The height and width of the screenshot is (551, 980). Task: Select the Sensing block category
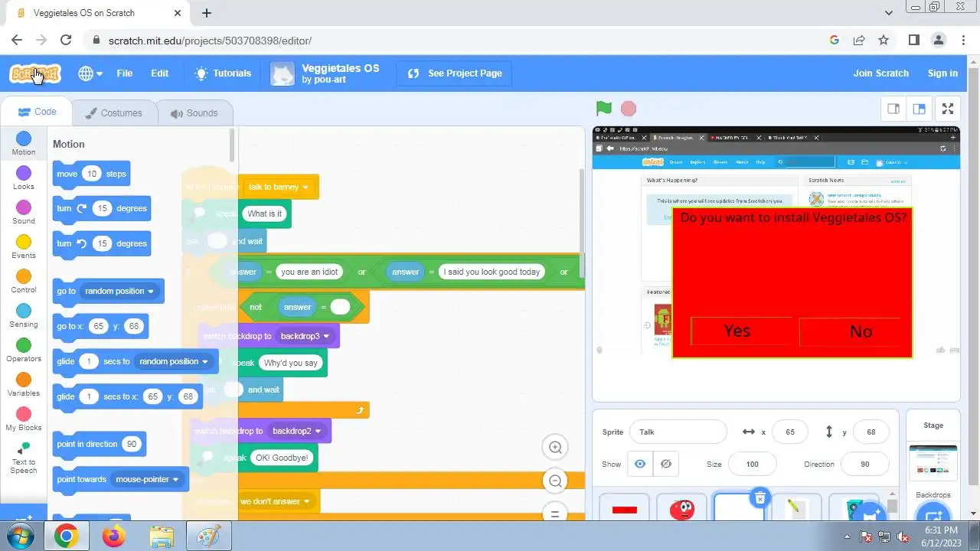tap(24, 315)
